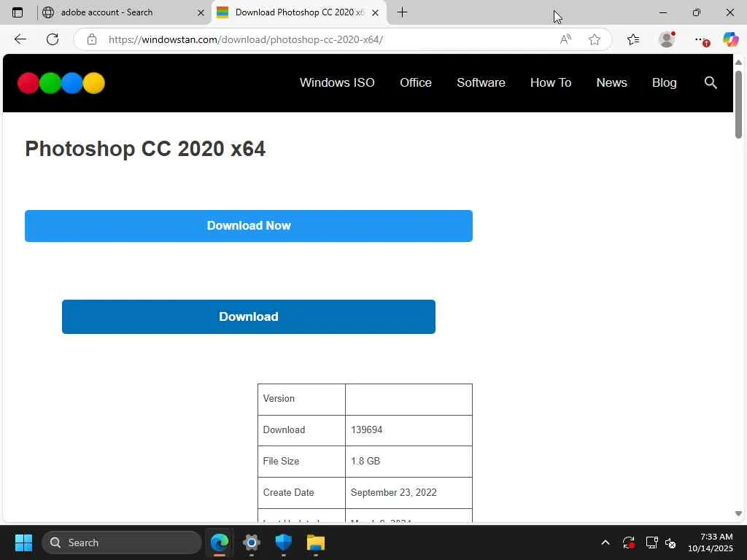
Task: Open Windows Security shield in taskbar
Action: tap(284, 542)
